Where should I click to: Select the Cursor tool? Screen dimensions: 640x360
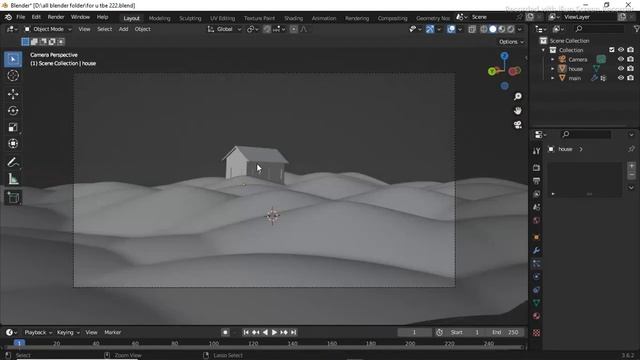click(x=13, y=76)
